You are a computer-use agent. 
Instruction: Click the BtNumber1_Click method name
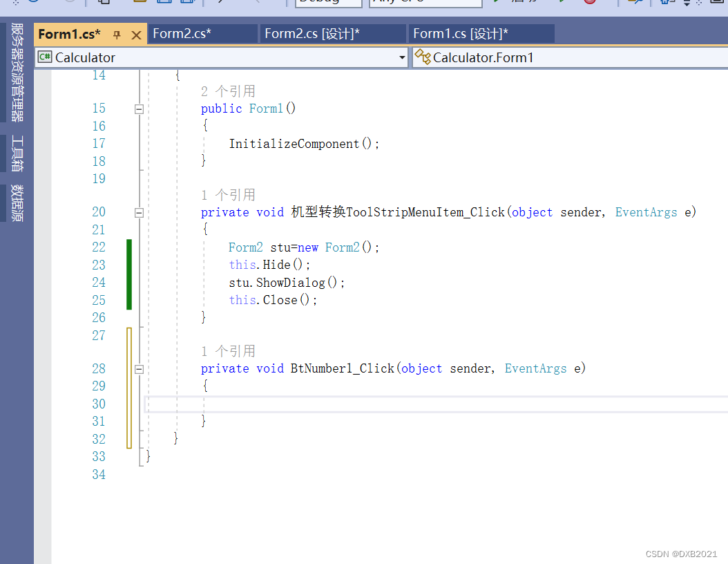click(342, 368)
